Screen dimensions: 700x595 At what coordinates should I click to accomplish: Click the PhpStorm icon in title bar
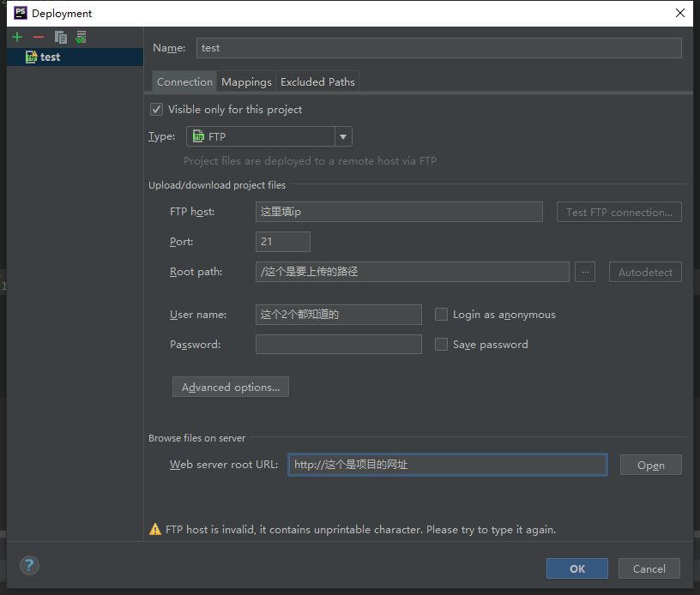click(x=20, y=13)
